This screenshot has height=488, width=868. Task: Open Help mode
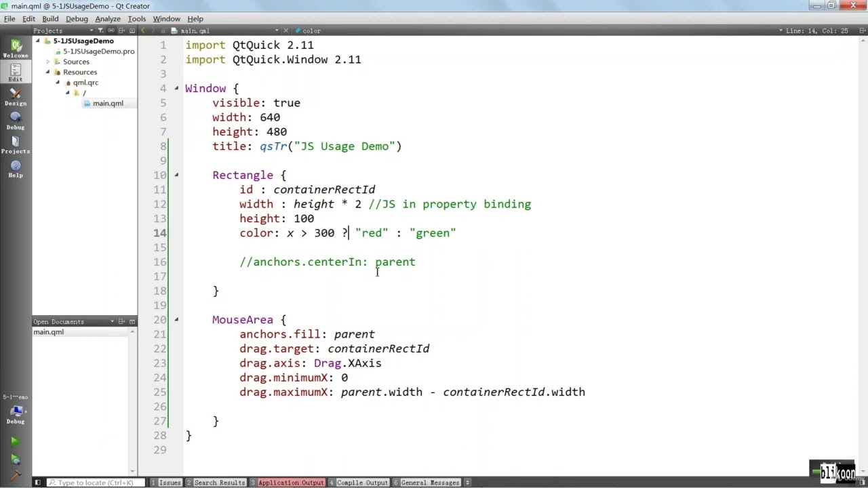tap(16, 169)
